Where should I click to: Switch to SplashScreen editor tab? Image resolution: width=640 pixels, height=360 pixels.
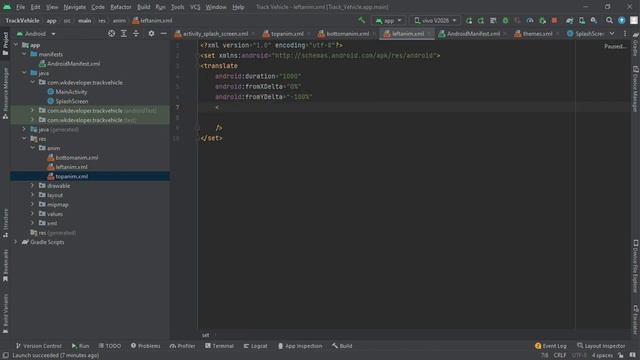click(585, 34)
